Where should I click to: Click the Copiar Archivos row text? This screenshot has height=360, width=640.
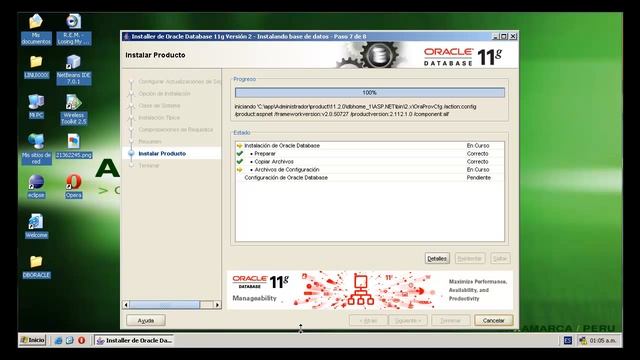274,162
